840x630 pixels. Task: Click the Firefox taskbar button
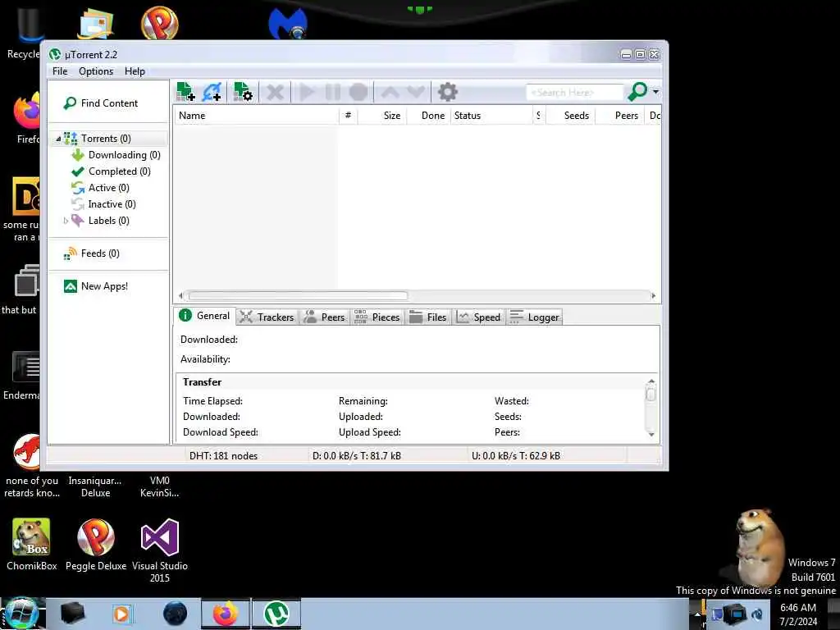click(x=226, y=614)
